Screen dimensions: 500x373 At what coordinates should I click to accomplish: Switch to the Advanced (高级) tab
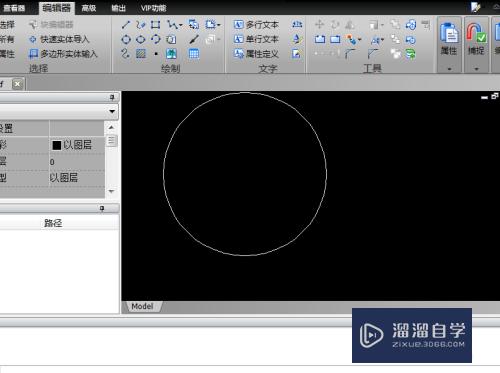(89, 8)
